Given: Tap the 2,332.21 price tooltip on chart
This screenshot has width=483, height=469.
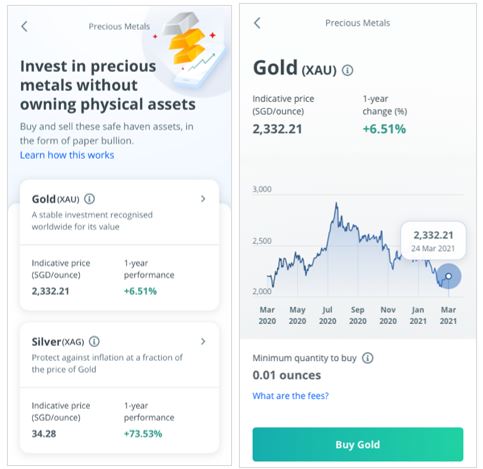Looking at the screenshot, I should pyautogui.click(x=433, y=241).
